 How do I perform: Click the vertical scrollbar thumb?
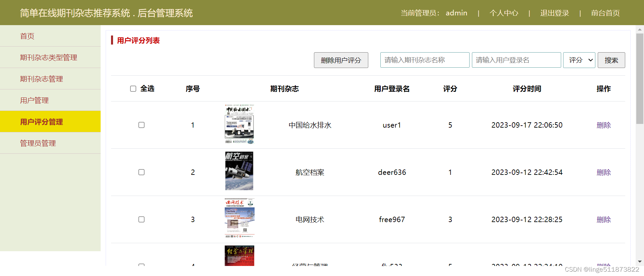[640, 79]
